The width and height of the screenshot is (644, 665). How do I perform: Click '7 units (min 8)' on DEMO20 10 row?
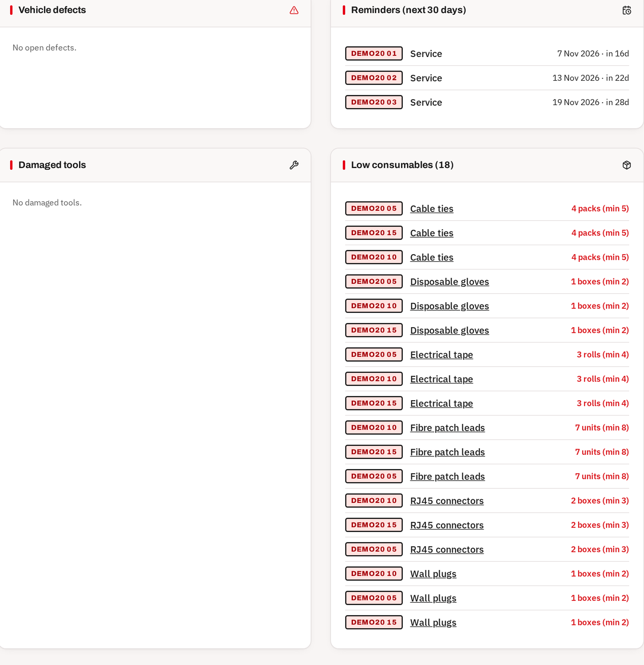(602, 427)
